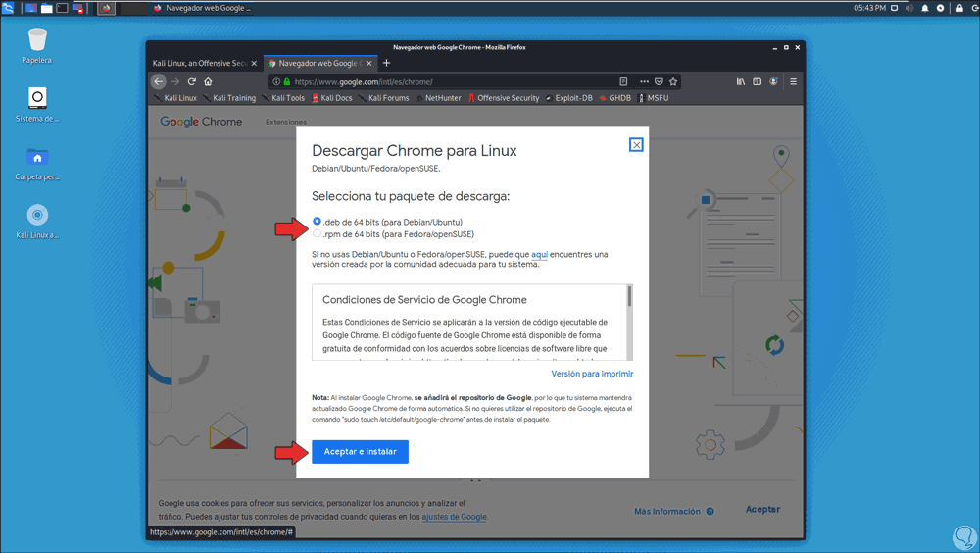Open the Kali applications menu in the top panel

[x=8, y=8]
